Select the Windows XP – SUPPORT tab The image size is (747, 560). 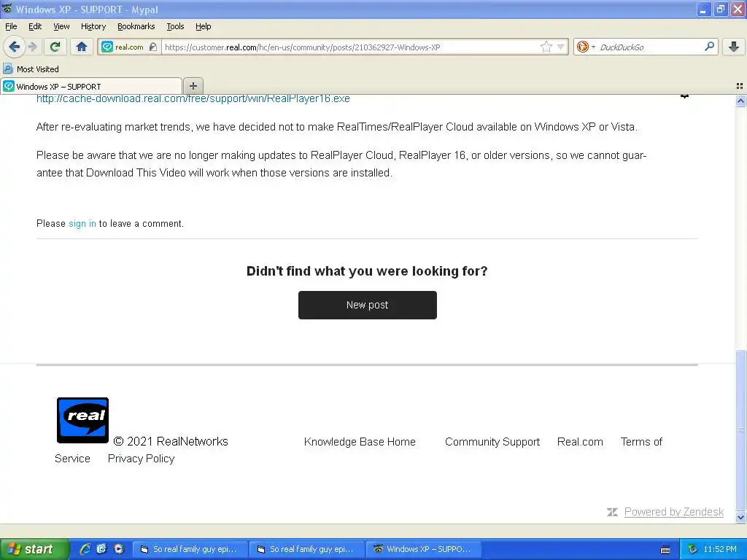(91, 87)
